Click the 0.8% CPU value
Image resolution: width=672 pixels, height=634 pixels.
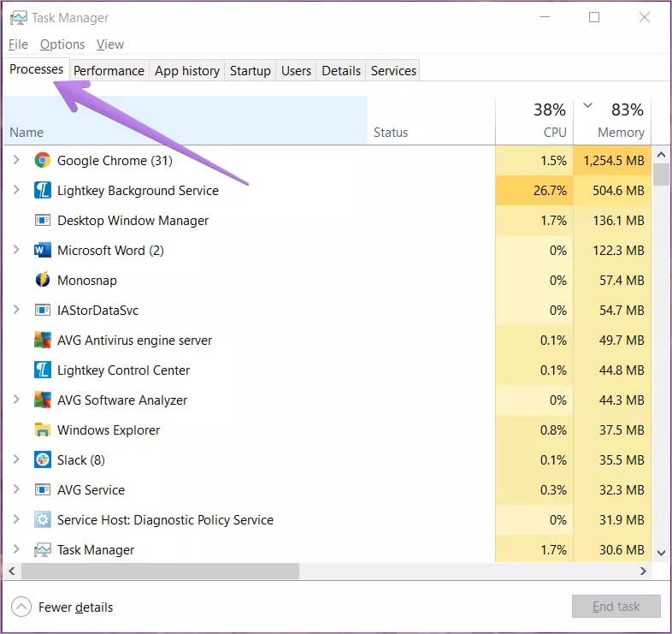click(x=553, y=430)
